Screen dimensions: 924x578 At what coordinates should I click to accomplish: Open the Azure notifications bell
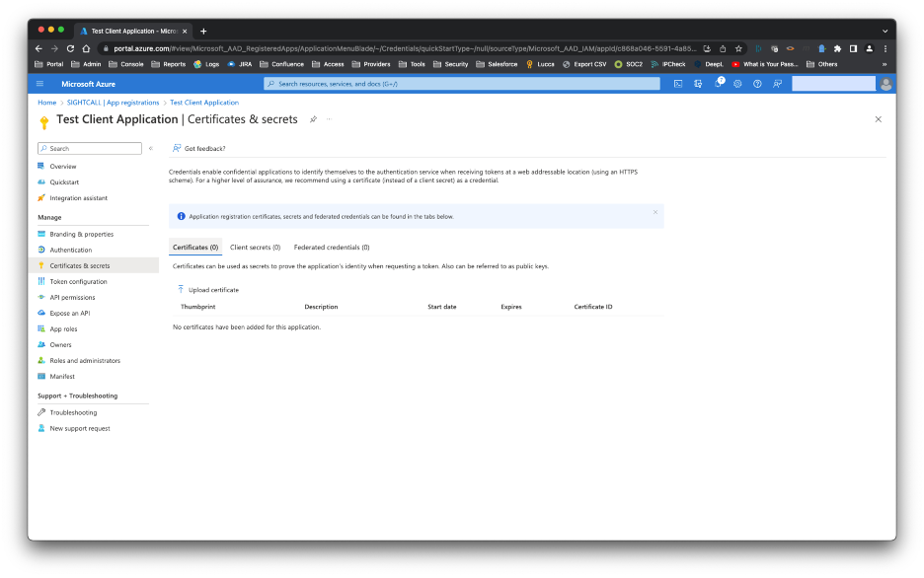(719, 83)
